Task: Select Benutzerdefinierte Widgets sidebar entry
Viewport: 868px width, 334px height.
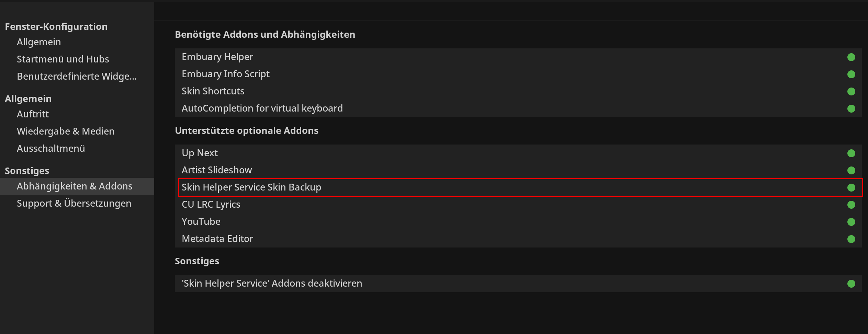Action: pos(77,77)
